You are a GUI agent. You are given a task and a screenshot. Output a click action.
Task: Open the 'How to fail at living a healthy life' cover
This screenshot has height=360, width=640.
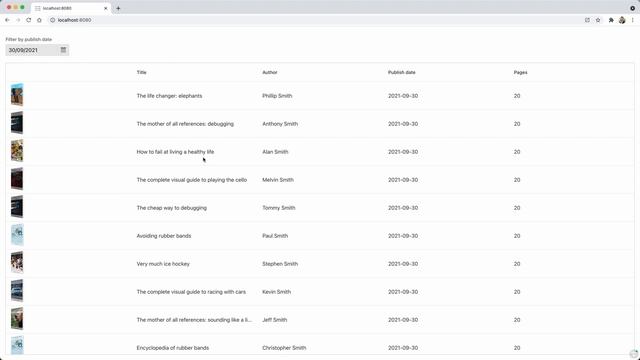click(17, 151)
